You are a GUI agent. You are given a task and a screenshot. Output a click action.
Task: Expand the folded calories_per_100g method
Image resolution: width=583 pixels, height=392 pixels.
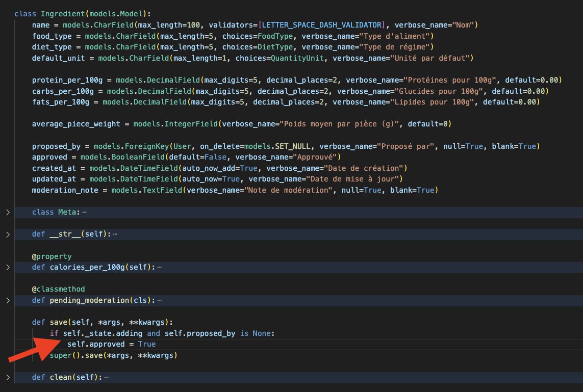coord(8,267)
